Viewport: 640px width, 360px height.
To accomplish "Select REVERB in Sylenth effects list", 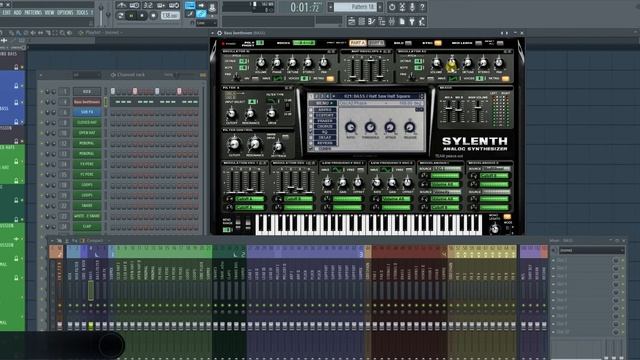I will 324,143.
